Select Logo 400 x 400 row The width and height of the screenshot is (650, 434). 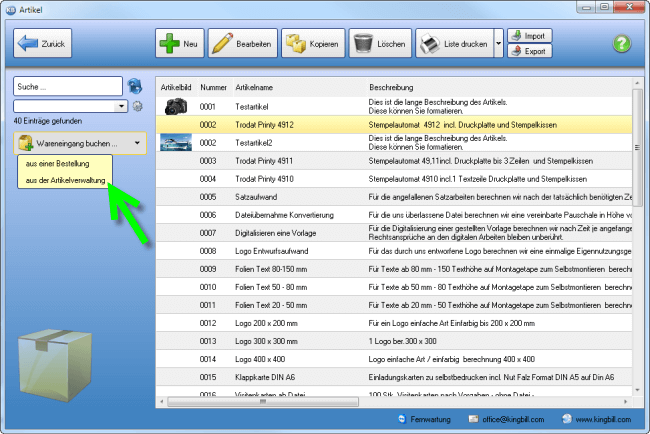coord(394,359)
